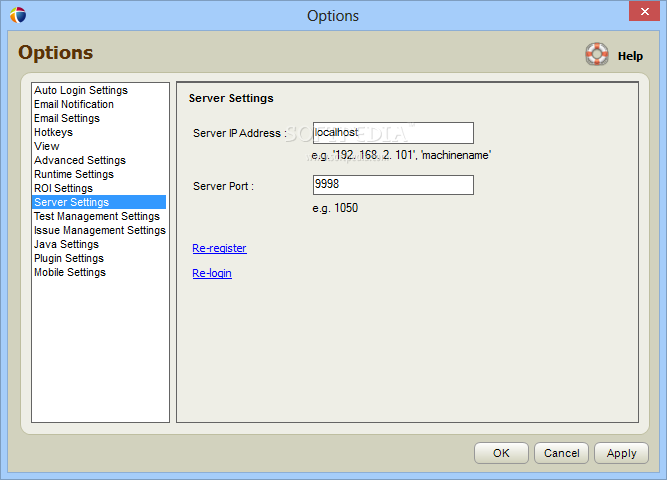Click the Help lifebuoy icon
This screenshot has width=667, height=480.
597,55
